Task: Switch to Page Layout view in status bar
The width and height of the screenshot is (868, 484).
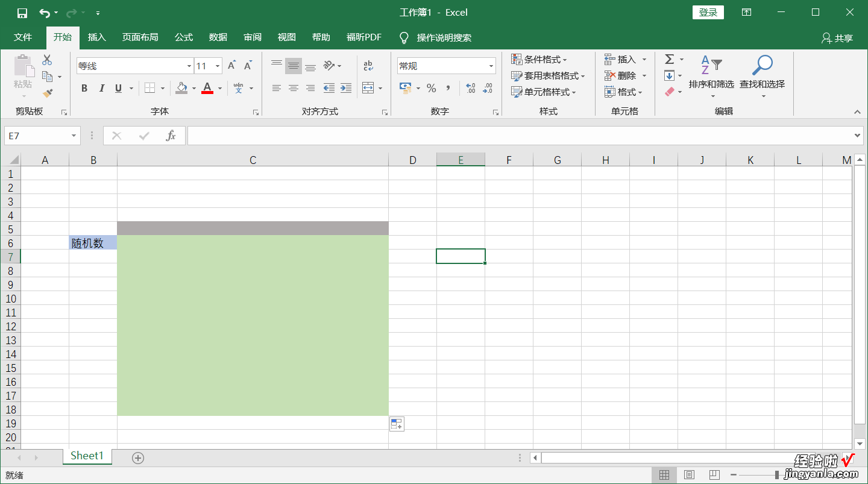Action: 689,475
